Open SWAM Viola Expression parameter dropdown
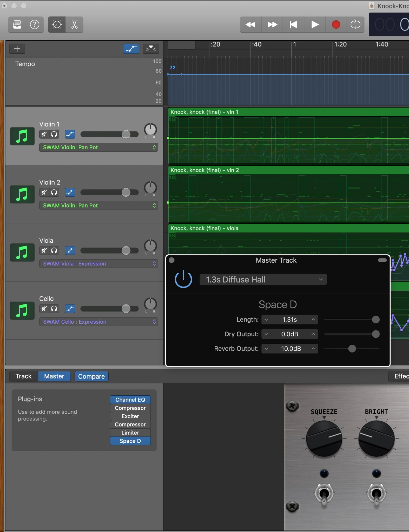Image resolution: width=409 pixels, height=532 pixels. tap(98, 264)
